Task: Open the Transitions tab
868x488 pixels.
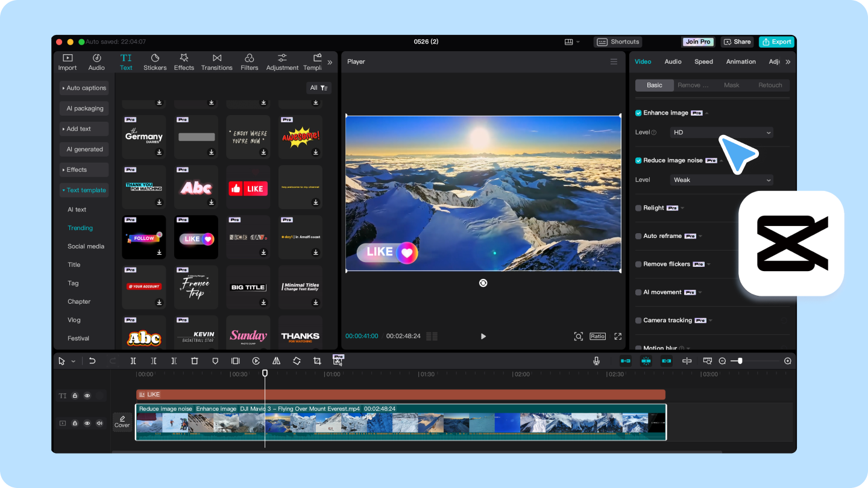Action: (217, 62)
